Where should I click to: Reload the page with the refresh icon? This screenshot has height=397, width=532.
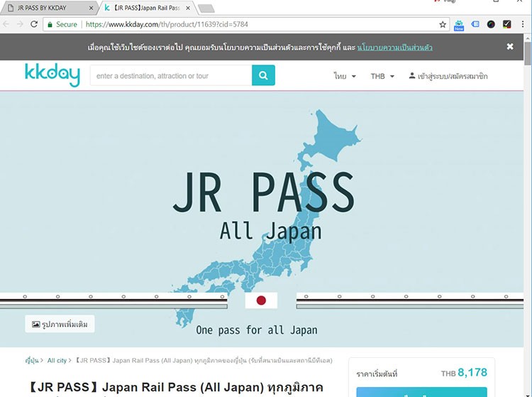(33, 24)
